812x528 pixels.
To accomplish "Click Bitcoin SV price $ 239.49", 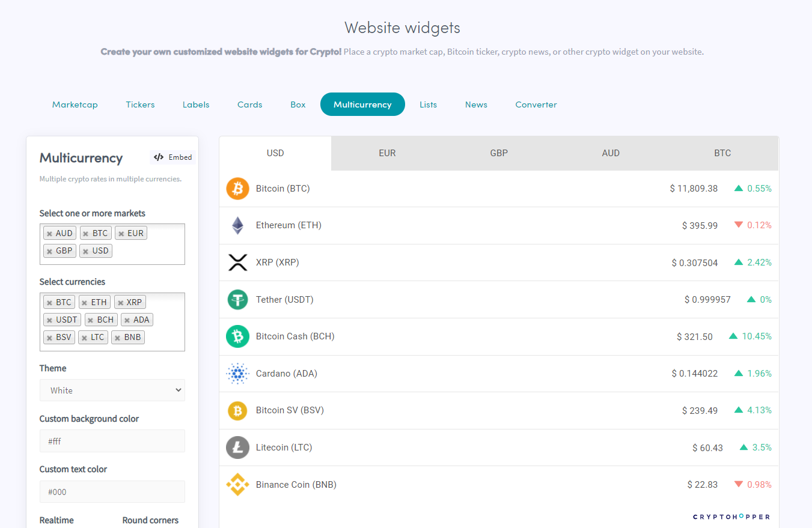I will click(x=700, y=410).
